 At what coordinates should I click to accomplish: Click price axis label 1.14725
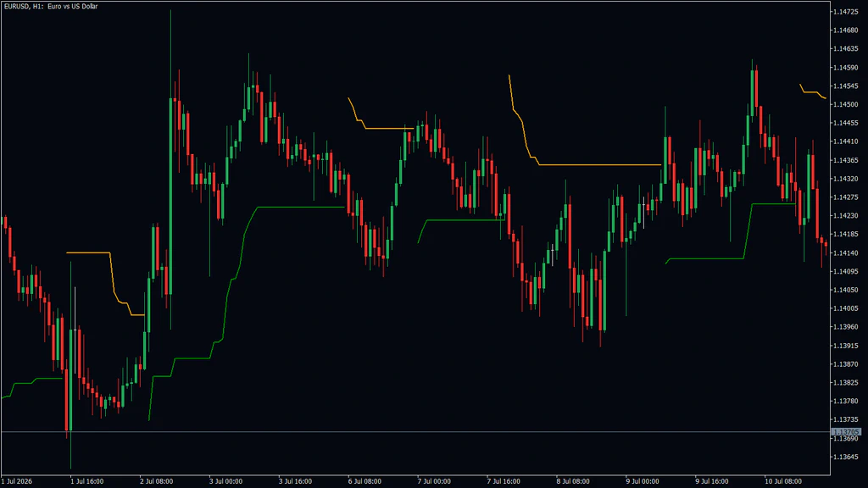click(x=846, y=12)
